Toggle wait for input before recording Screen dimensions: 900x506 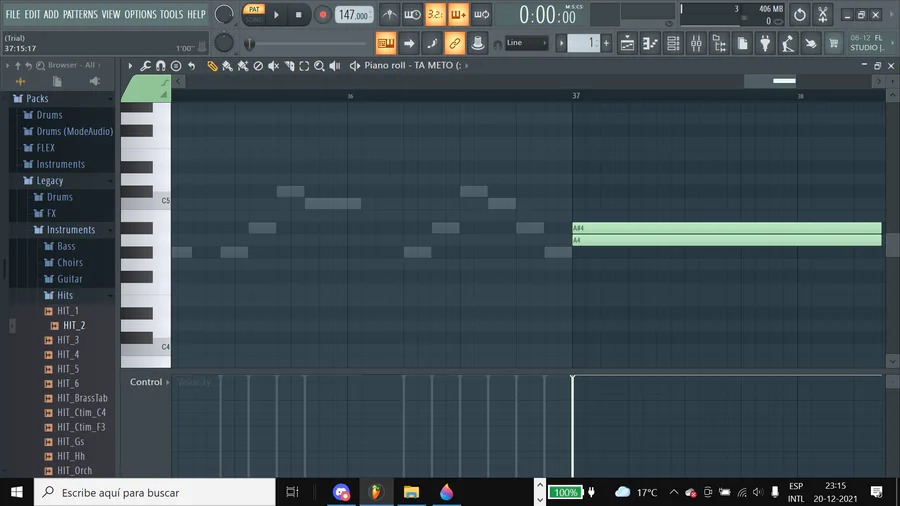(413, 15)
